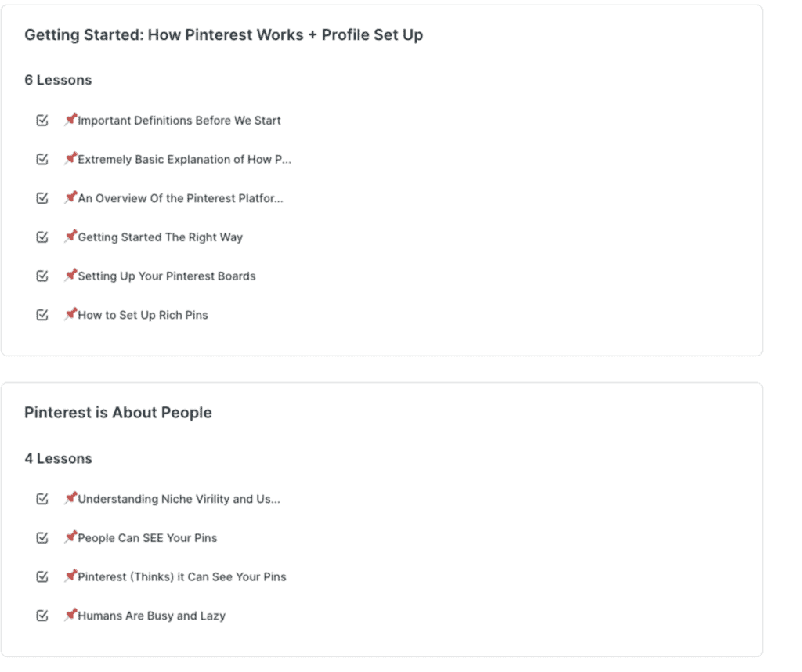Check off How to Set Up Rich Pins
This screenshot has height=672, width=802.
42,315
